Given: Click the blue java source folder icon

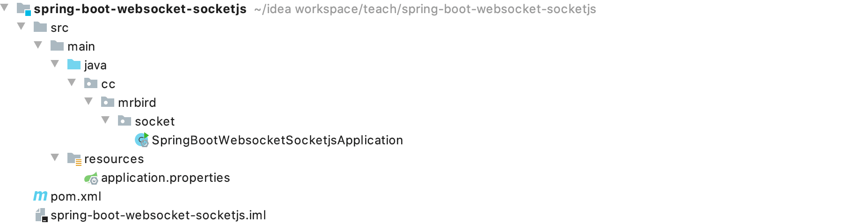Looking at the screenshot, I should click(74, 64).
